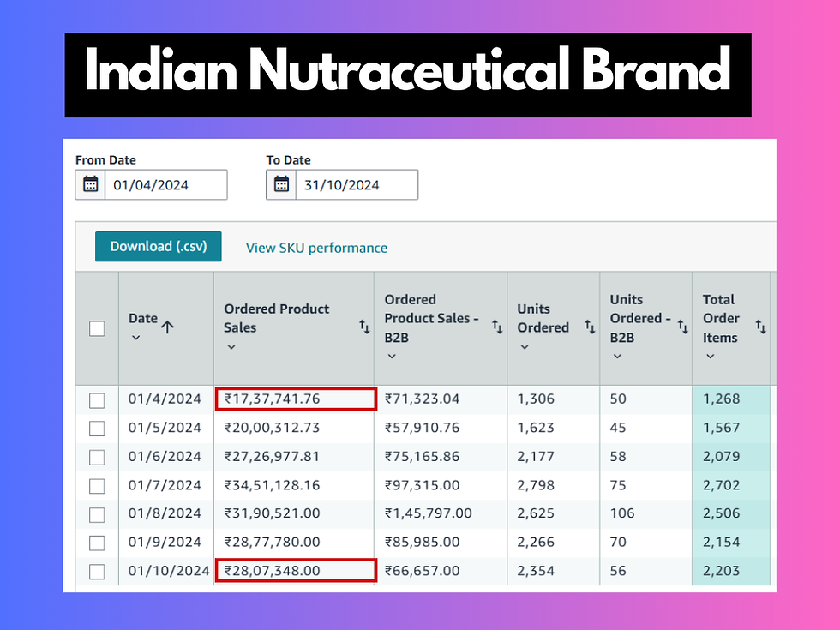Sort by Ordered Product Sales - B2B arrows
840x630 pixels.
pos(497,327)
